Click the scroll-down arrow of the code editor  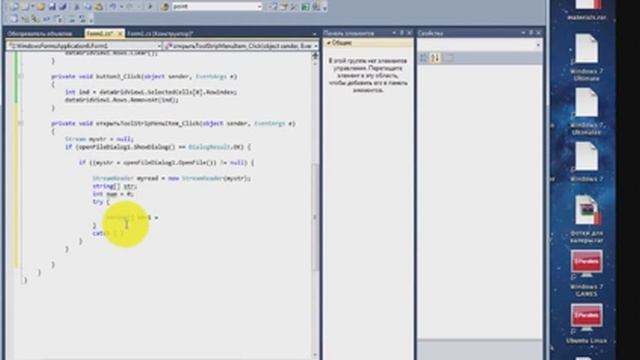(315, 356)
